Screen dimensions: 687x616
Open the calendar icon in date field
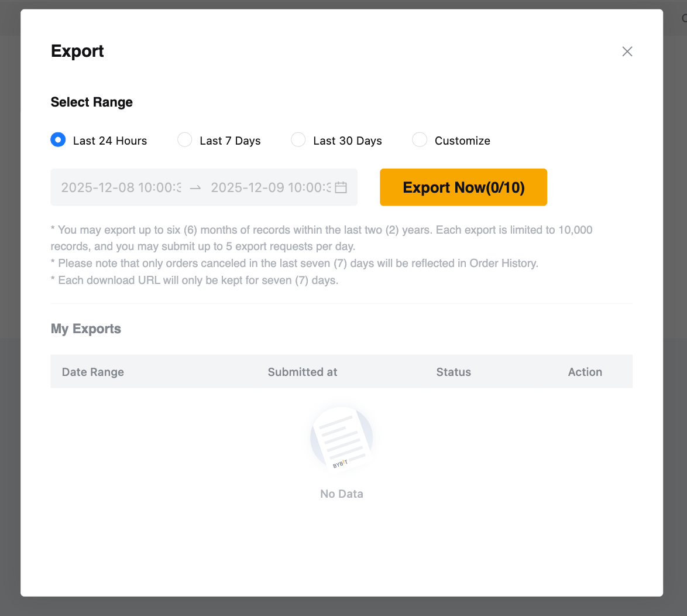tap(341, 187)
